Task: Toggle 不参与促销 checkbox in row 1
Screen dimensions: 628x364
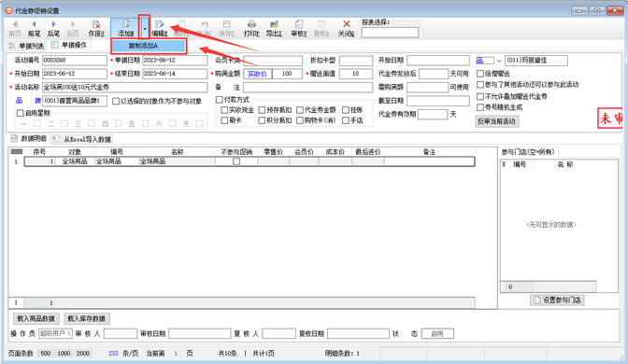Action: [x=236, y=161]
